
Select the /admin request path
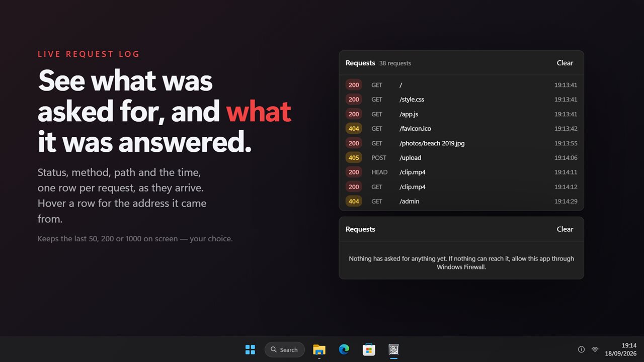[x=410, y=201]
